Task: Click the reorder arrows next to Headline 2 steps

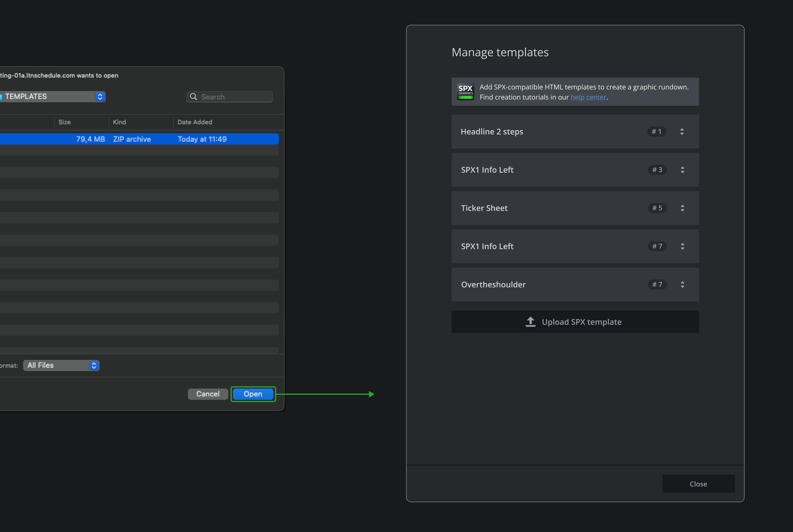Action: [682, 132]
